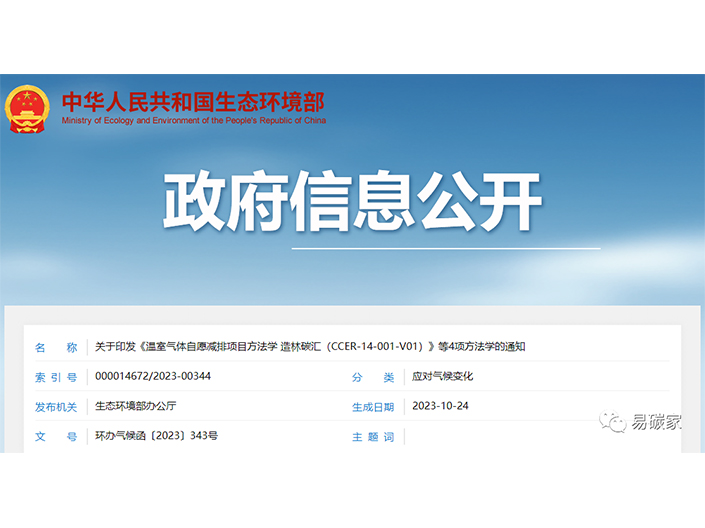This screenshot has height=528, width=705.
Task: Click the 政府信息公开 banner heading
Action: (x=352, y=203)
